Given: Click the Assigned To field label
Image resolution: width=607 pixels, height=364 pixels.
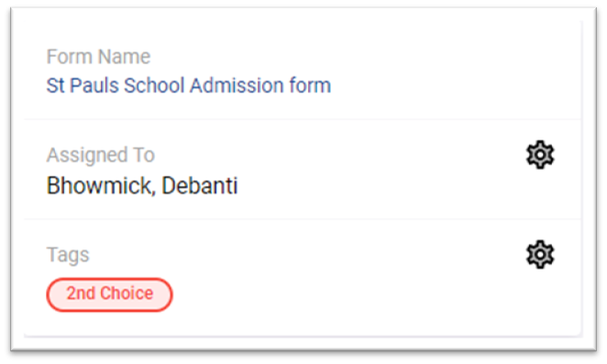Looking at the screenshot, I should tap(101, 155).
